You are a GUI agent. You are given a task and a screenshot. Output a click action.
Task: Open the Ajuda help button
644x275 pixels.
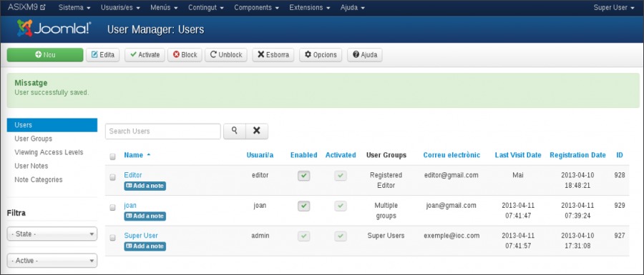pos(365,55)
